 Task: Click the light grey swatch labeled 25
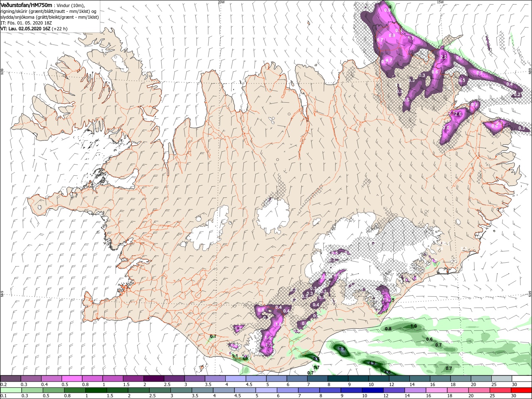coord(501,379)
